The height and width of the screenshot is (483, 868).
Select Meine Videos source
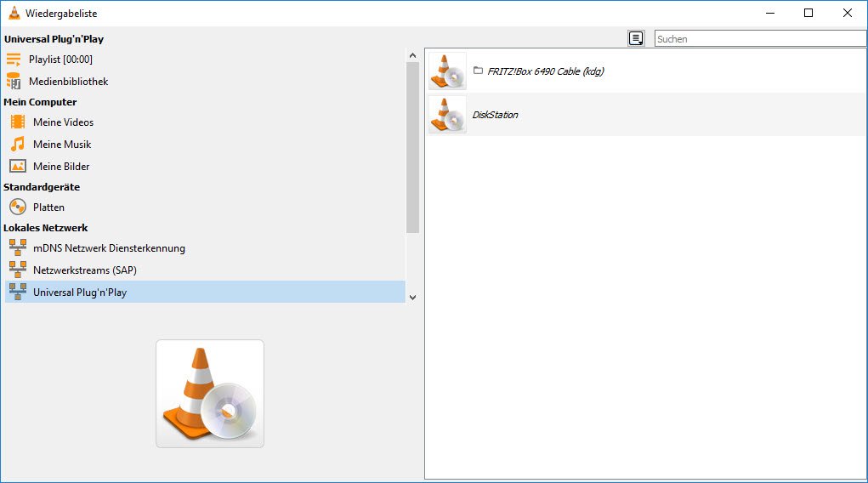[x=63, y=122]
